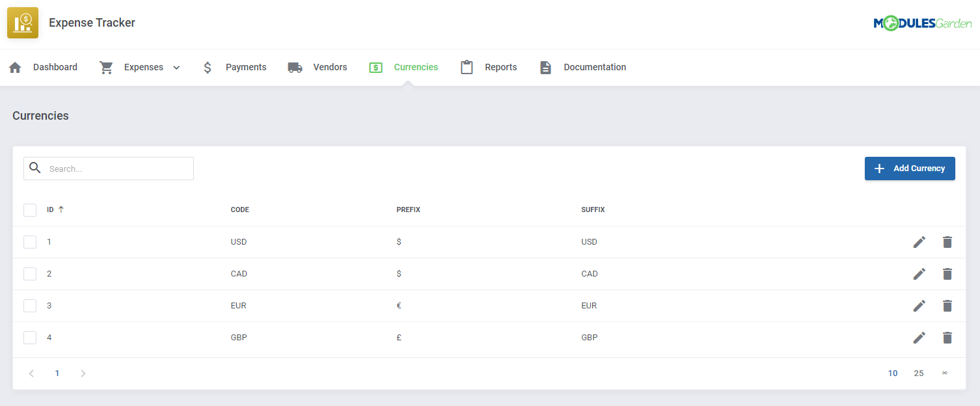Image resolution: width=980 pixels, height=406 pixels.
Task: Click the Expense Tracker logo
Action: 23,22
